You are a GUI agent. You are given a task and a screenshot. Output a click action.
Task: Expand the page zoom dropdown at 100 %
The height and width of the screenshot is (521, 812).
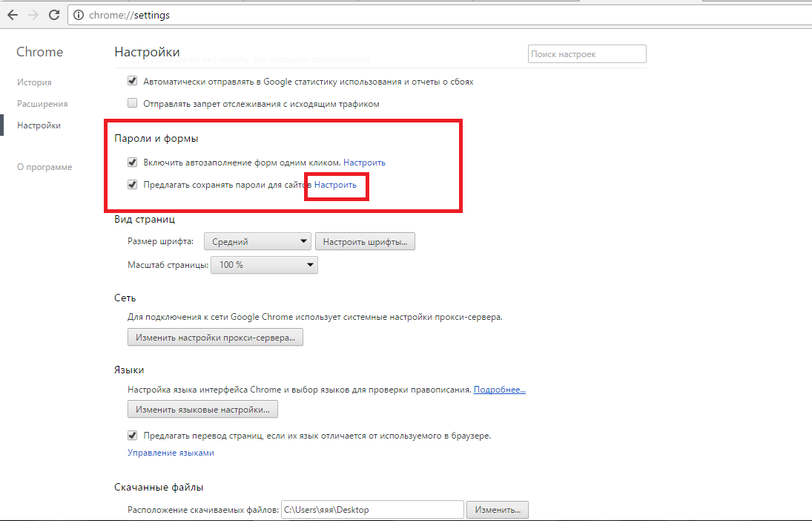pyautogui.click(x=264, y=265)
